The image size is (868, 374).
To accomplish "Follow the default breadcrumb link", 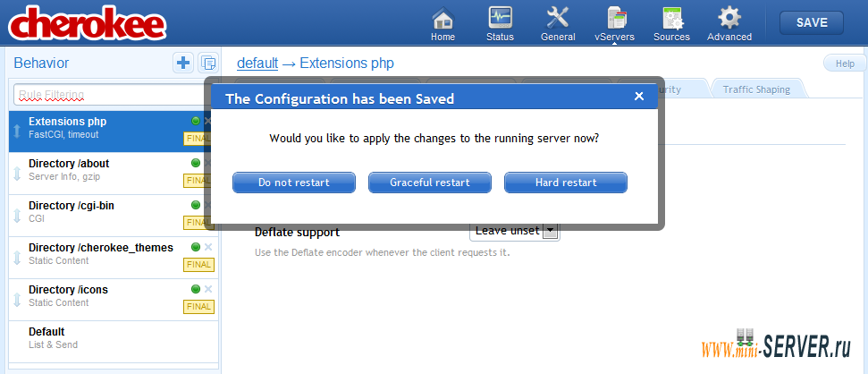I will click(x=257, y=64).
